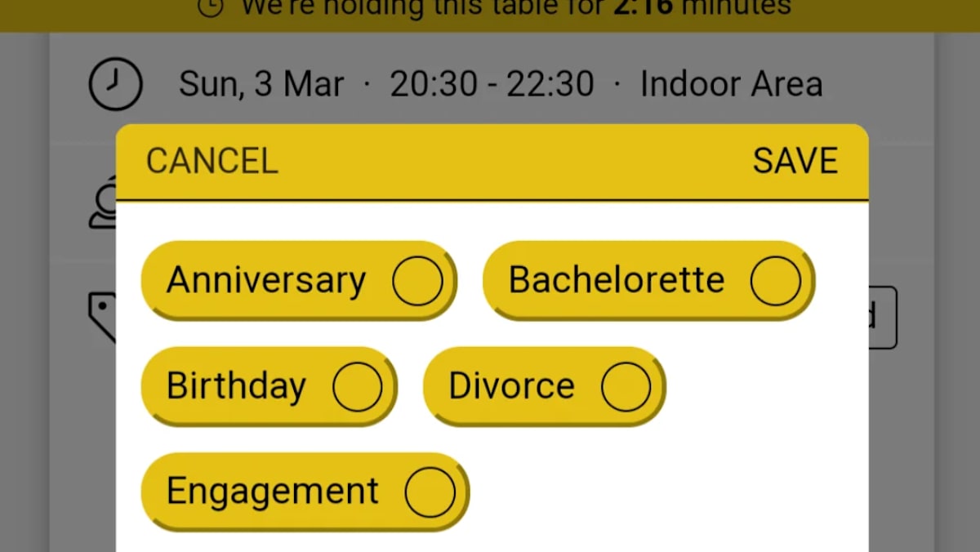Screen dimensions: 980x552
Task: Click the service bell icon behind the dialog
Action: point(103,207)
